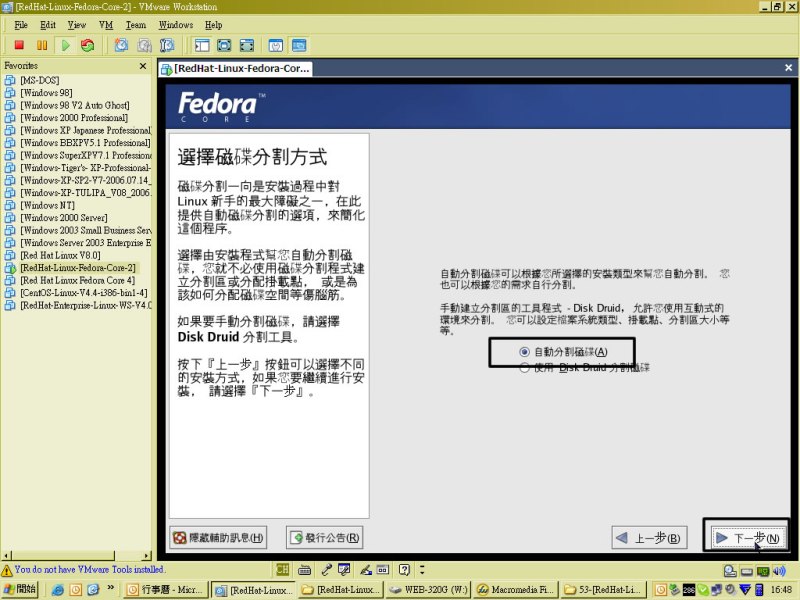Select [Red Hat Linux Fedora Core 4] favorite

click(77, 280)
